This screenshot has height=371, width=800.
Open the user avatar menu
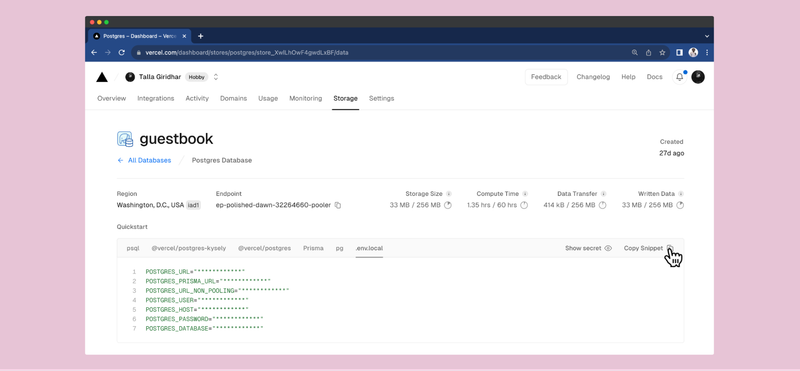tap(698, 77)
